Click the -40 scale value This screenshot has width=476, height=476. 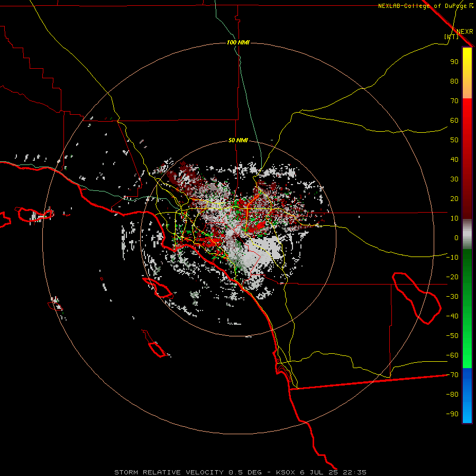(452, 316)
